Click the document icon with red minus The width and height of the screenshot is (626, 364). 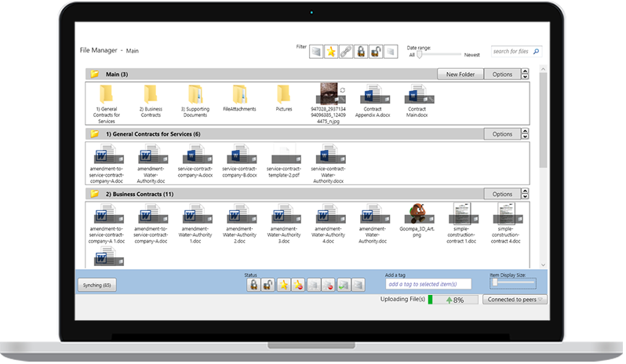pos(328,285)
